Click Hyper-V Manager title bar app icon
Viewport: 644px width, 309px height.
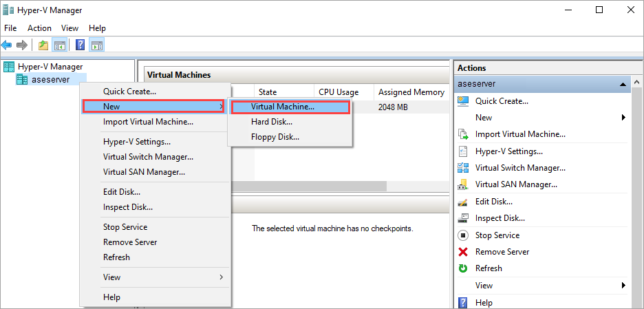[9, 10]
